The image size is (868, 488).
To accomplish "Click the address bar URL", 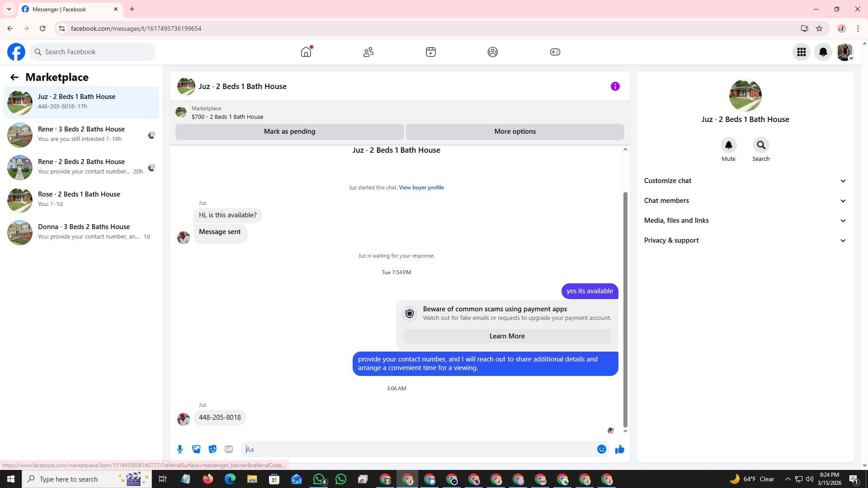I will pos(136,28).
